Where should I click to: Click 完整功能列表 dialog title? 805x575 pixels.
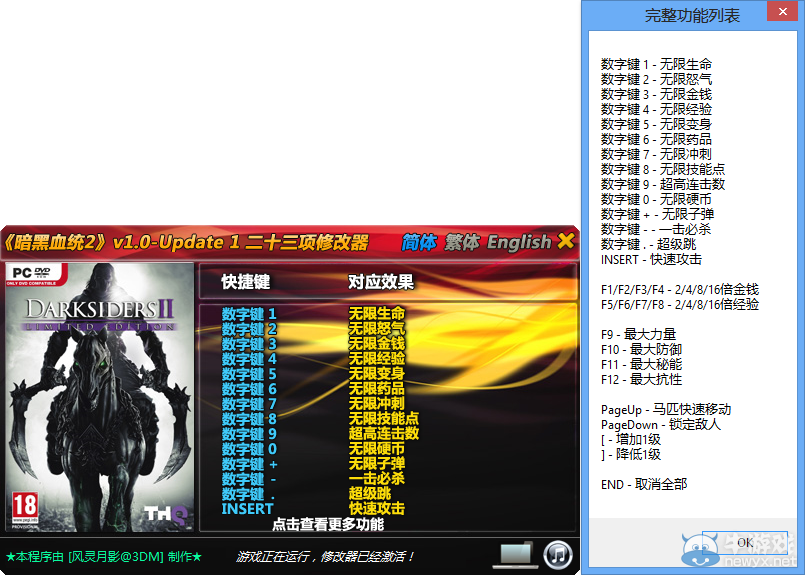[x=692, y=15]
